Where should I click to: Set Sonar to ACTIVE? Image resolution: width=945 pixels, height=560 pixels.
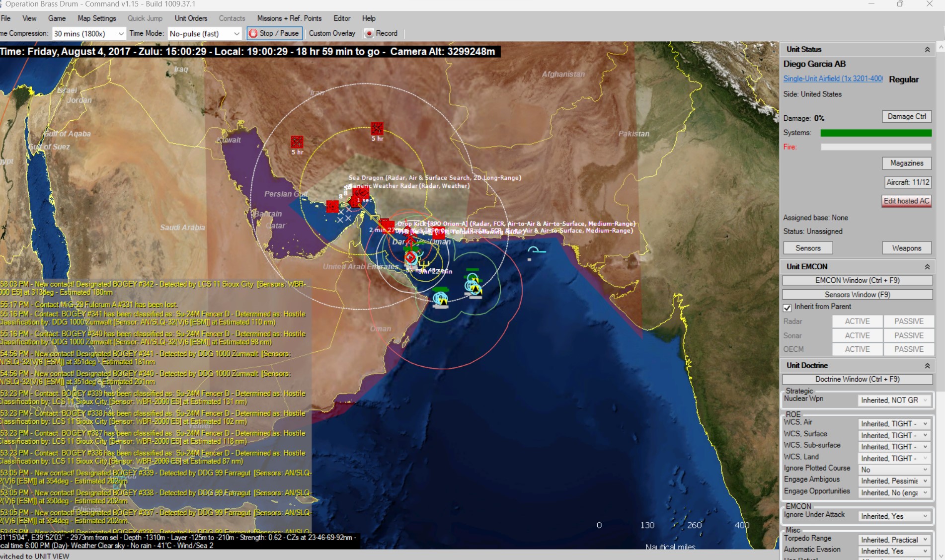click(x=857, y=335)
